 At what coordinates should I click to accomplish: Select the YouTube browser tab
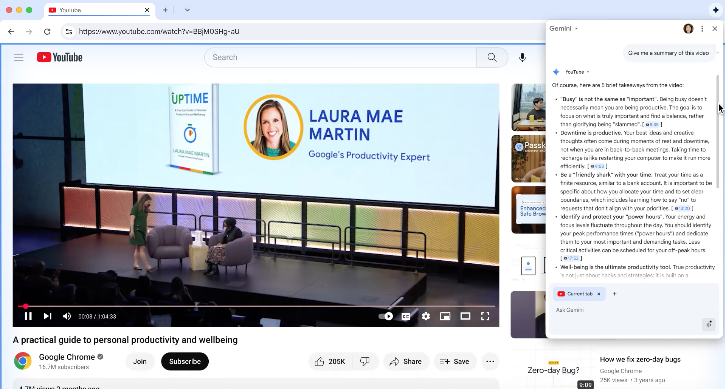coord(99,10)
